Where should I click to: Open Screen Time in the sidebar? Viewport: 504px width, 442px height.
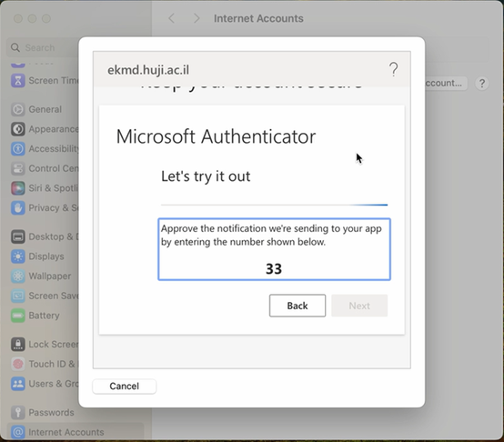point(45,80)
